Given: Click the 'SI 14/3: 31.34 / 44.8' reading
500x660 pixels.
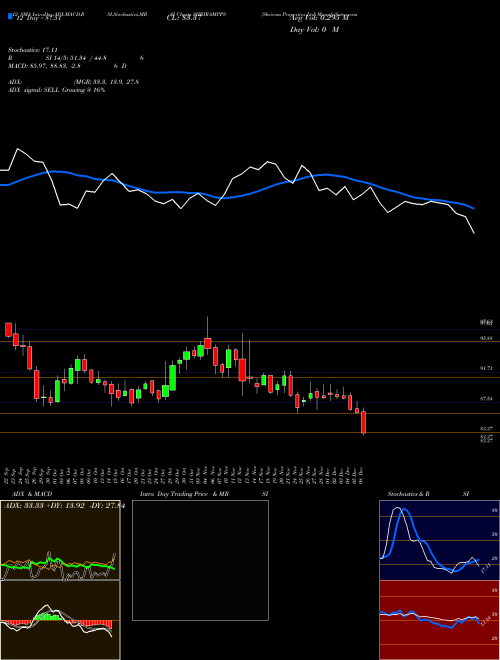Looking at the screenshot, I should coord(76,58).
